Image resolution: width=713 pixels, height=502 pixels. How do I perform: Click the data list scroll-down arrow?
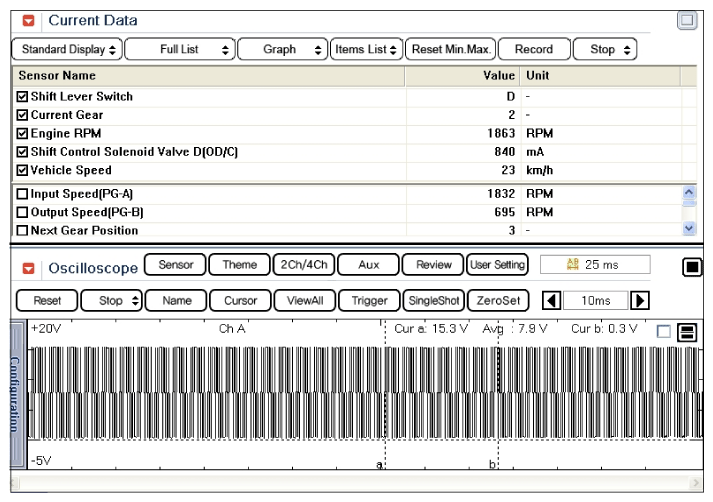689,228
